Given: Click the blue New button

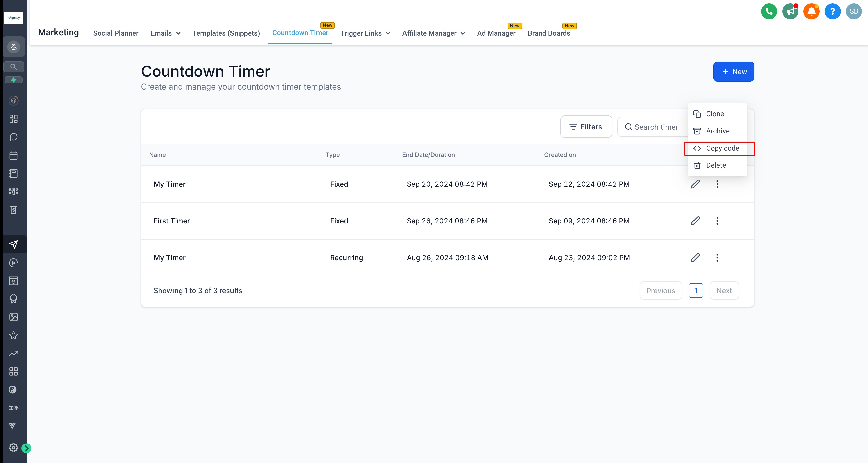Looking at the screenshot, I should click(x=733, y=71).
